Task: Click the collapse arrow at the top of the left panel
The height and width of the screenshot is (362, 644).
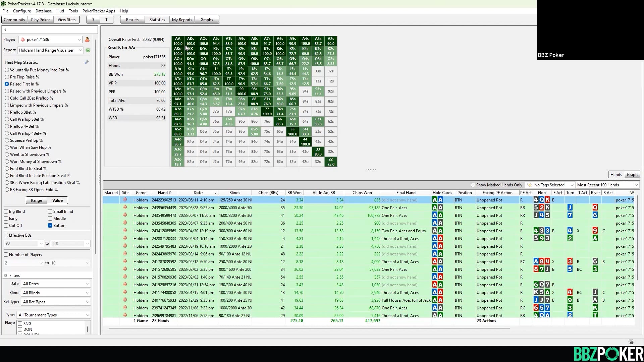Action: pyautogui.click(x=5, y=30)
